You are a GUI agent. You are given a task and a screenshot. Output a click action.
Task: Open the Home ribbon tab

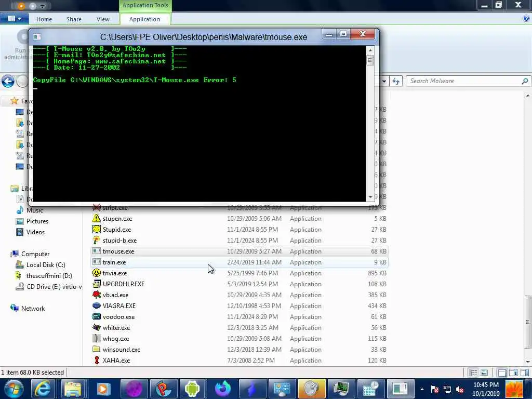(x=44, y=19)
